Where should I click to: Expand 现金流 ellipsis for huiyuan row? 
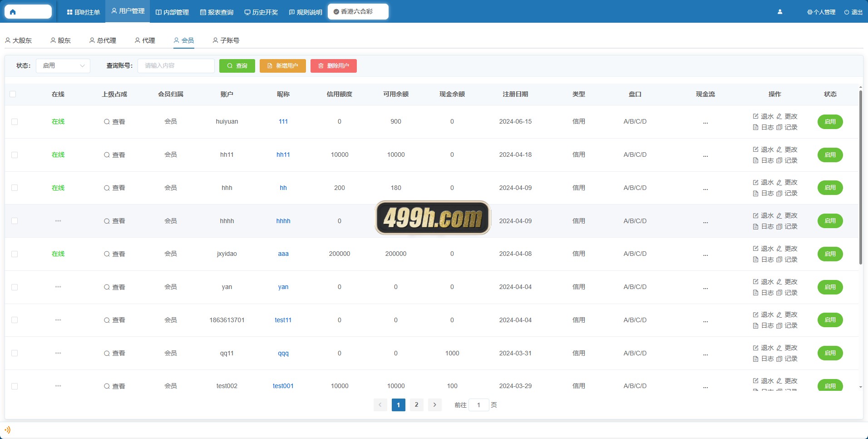(705, 122)
